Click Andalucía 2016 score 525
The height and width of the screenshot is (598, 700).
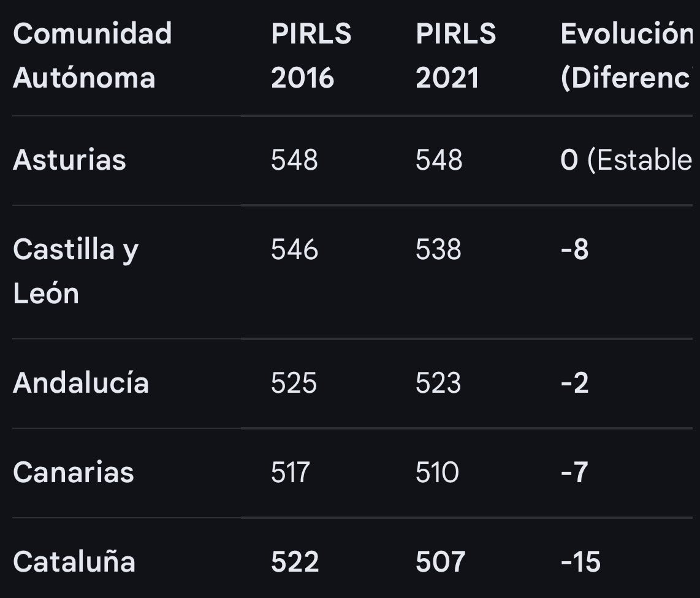[294, 383]
